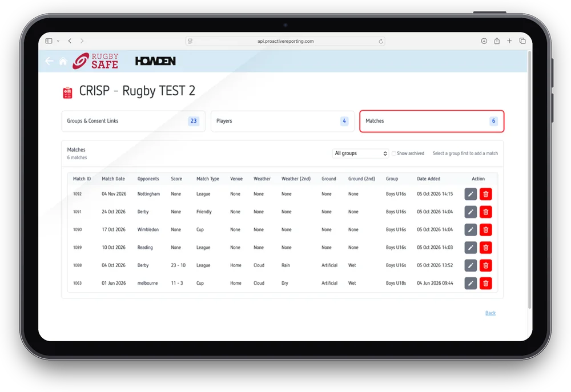The image size is (571, 392).
Task: Click the 23 badge on Groups tab
Action: point(194,121)
